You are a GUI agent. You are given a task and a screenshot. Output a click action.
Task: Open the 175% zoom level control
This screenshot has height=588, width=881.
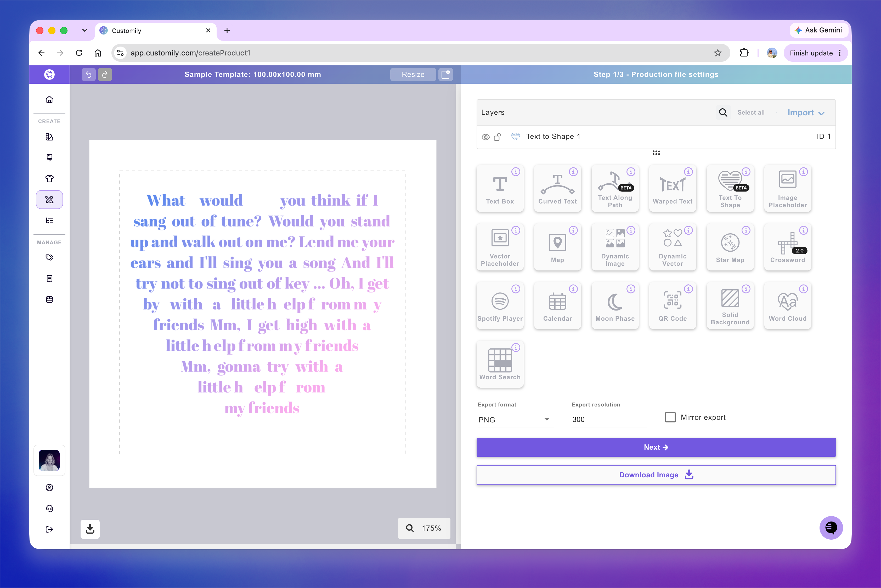424,528
